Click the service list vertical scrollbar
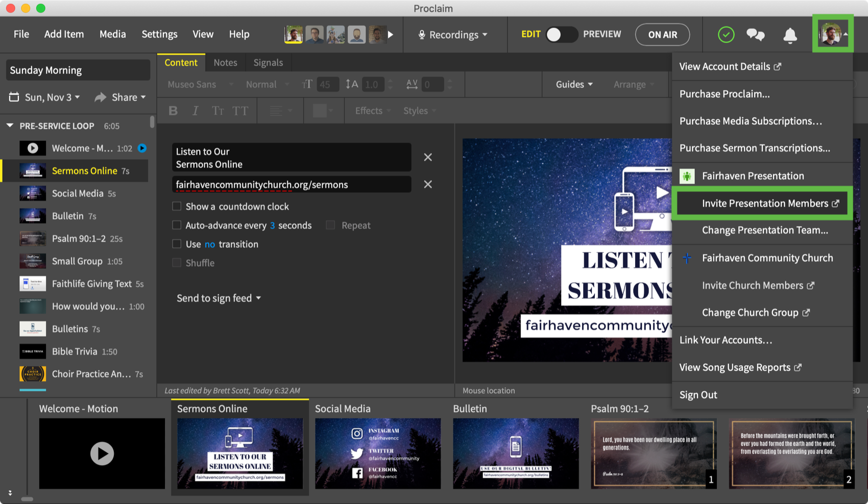 click(x=152, y=122)
